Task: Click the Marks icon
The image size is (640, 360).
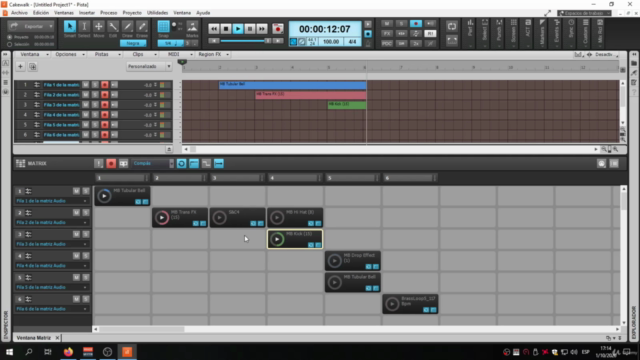Action: coord(192,27)
